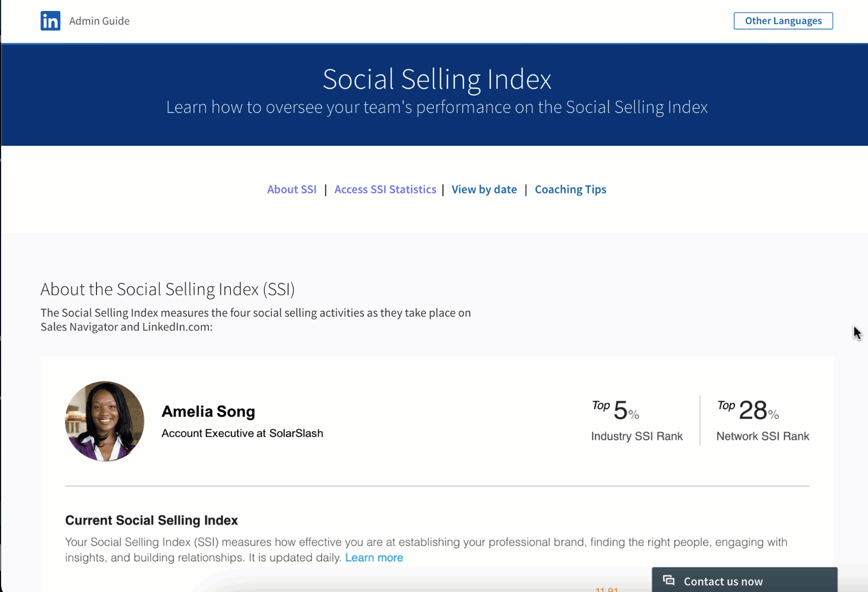Go to Access SSI Statistics
This screenshot has height=592, width=868.
[x=385, y=189]
